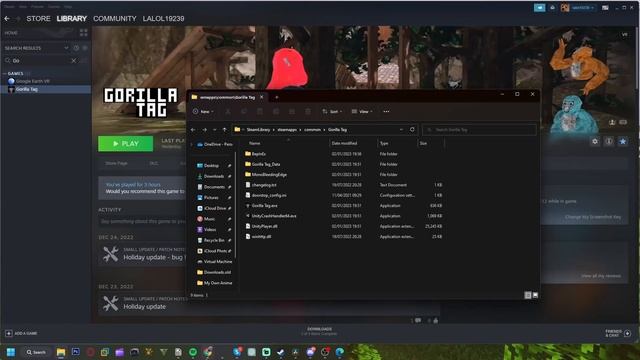This screenshot has height=360, width=640.
Task: Toggle Gorilla Tag favorite star
Action: 622,141
